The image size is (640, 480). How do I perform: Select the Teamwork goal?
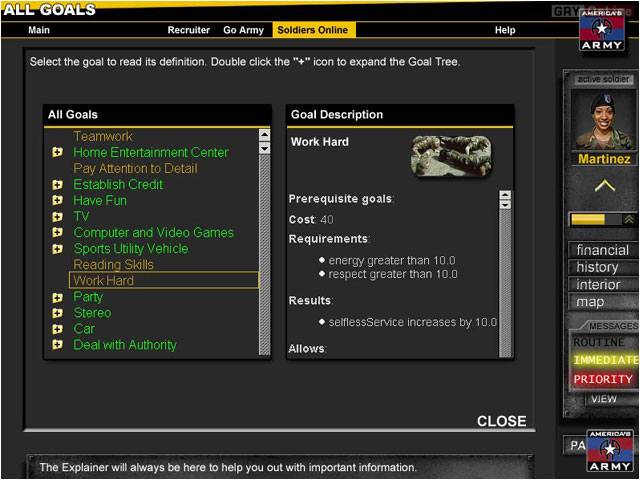pos(103,136)
